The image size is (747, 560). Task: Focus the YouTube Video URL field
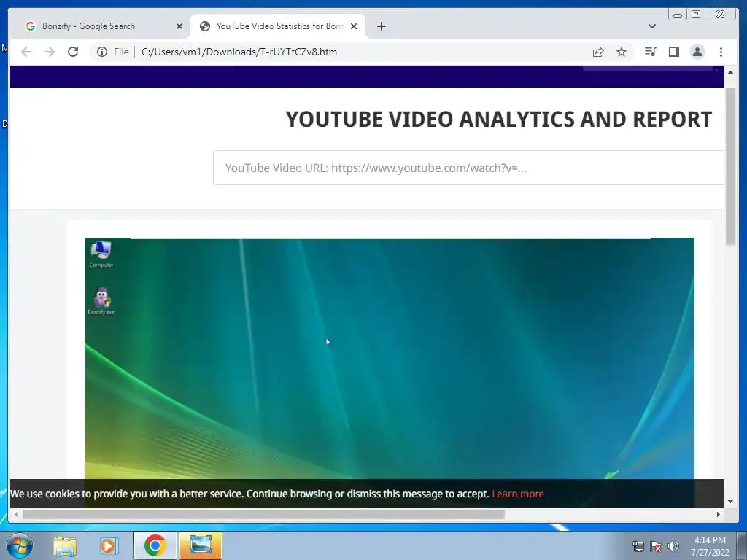click(x=469, y=168)
